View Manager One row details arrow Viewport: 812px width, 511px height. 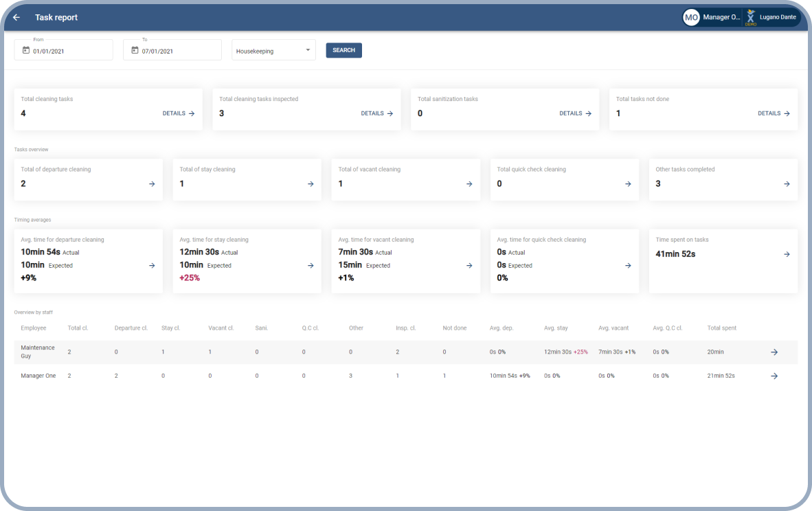(774, 376)
